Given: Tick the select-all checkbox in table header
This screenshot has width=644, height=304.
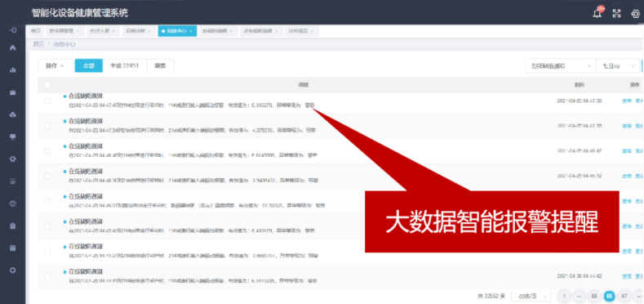Looking at the screenshot, I should pyautogui.click(x=47, y=85).
